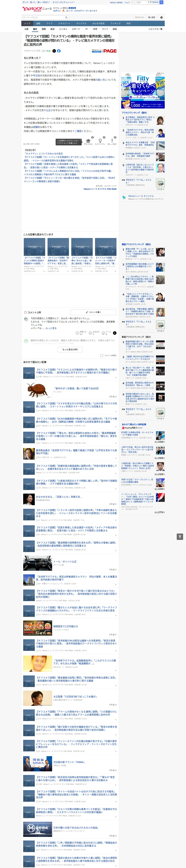Screen dimensions: 186x868
Task: Click the 記事に関する報告 report icon link
Action: click(31, 144)
